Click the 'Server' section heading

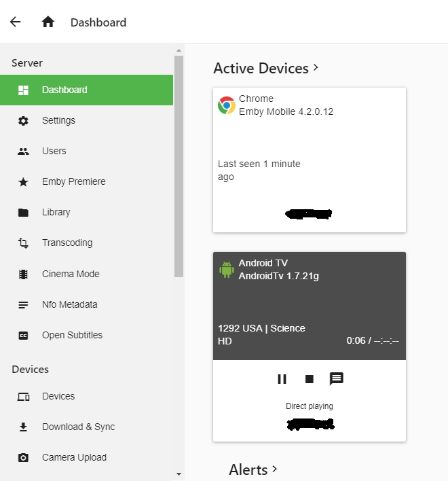pyautogui.click(x=27, y=63)
